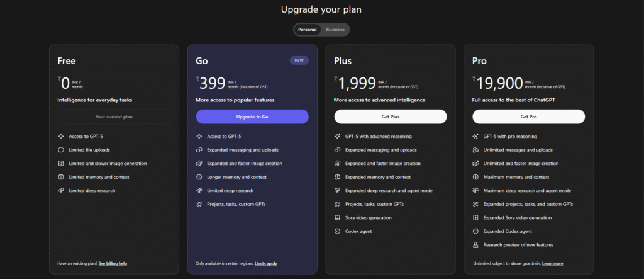The width and height of the screenshot is (644, 279).
Task: Click the memory and context icon in Plus plan
Action: click(x=337, y=177)
